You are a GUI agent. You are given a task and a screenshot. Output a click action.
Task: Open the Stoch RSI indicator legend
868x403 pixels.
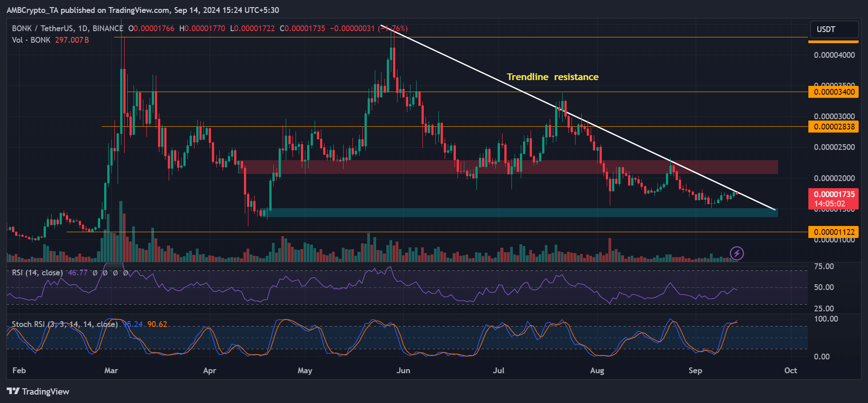(65, 324)
